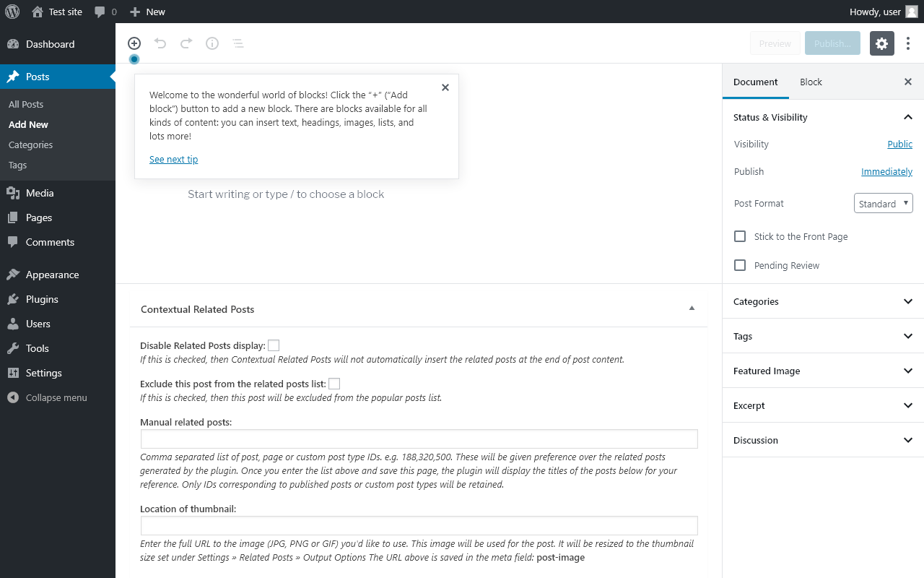Open Content structure info icon
This screenshot has width=924, height=578.
[x=212, y=43]
